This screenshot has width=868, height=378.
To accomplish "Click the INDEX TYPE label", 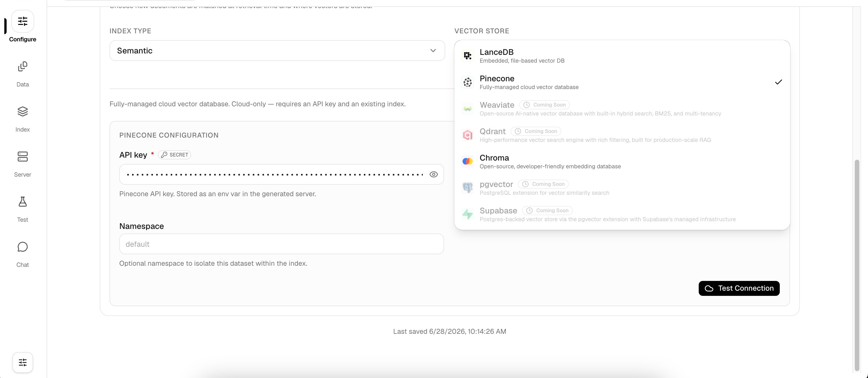I will click(130, 31).
